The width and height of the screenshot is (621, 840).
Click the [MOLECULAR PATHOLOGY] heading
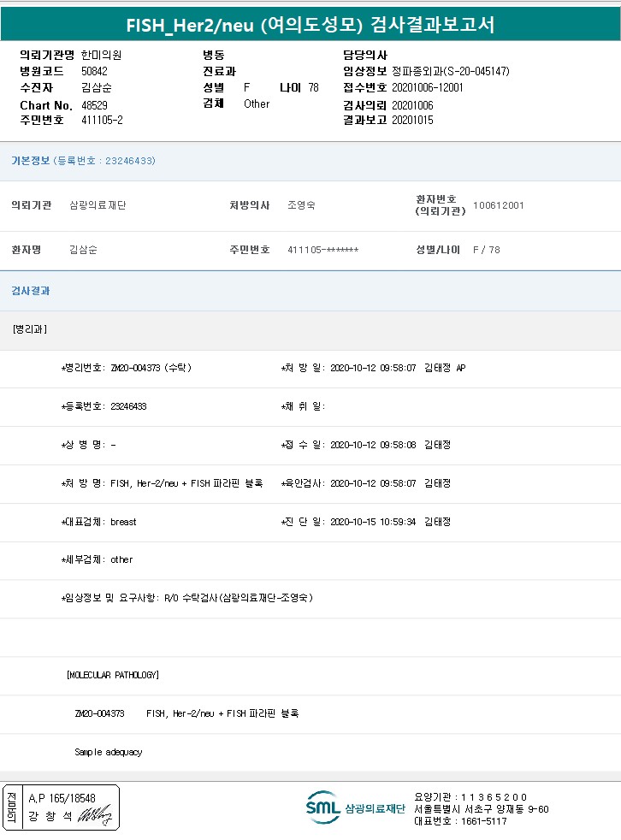[x=112, y=675]
